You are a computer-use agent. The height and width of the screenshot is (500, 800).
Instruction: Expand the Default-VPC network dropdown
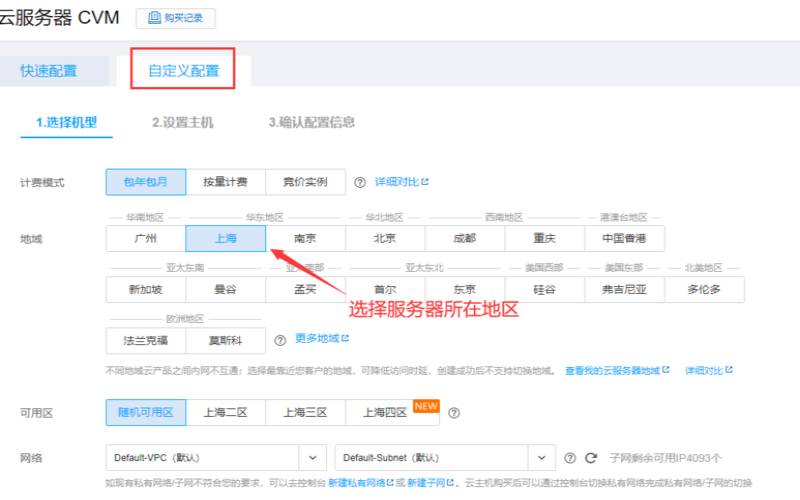[x=215, y=458]
